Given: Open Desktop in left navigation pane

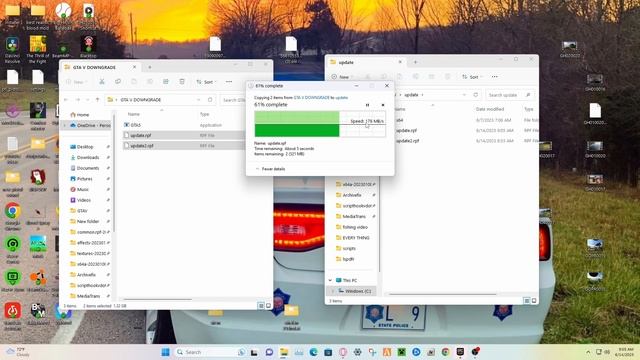Looking at the screenshot, I should 85,147.
